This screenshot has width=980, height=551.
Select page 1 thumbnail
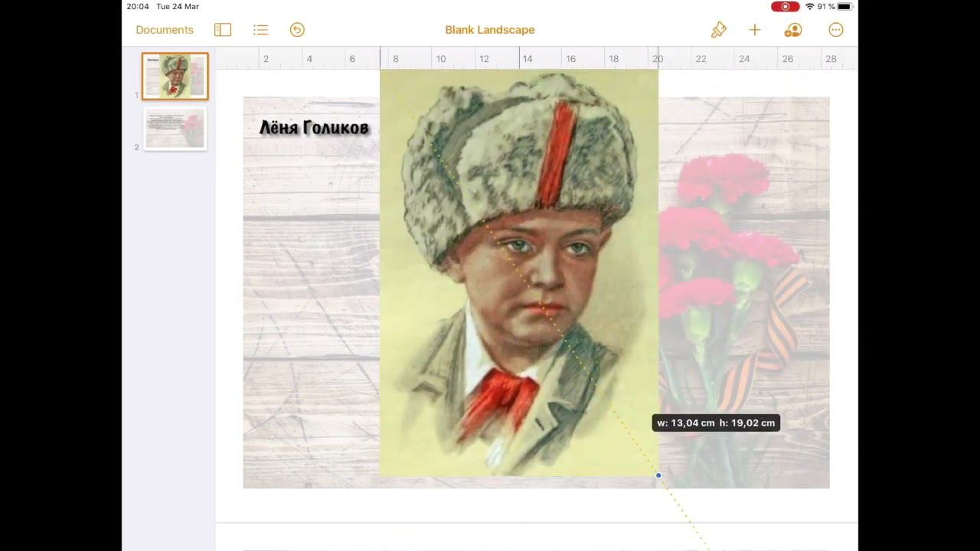[x=175, y=77]
